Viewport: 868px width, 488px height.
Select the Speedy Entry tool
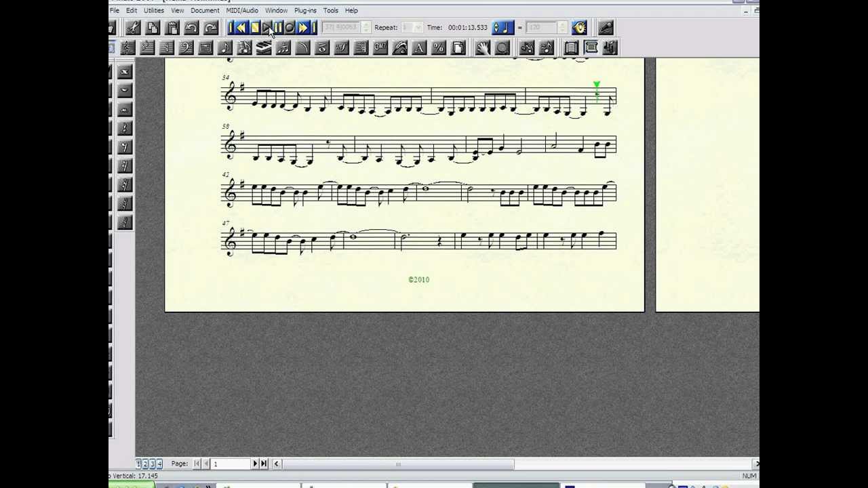(244, 47)
